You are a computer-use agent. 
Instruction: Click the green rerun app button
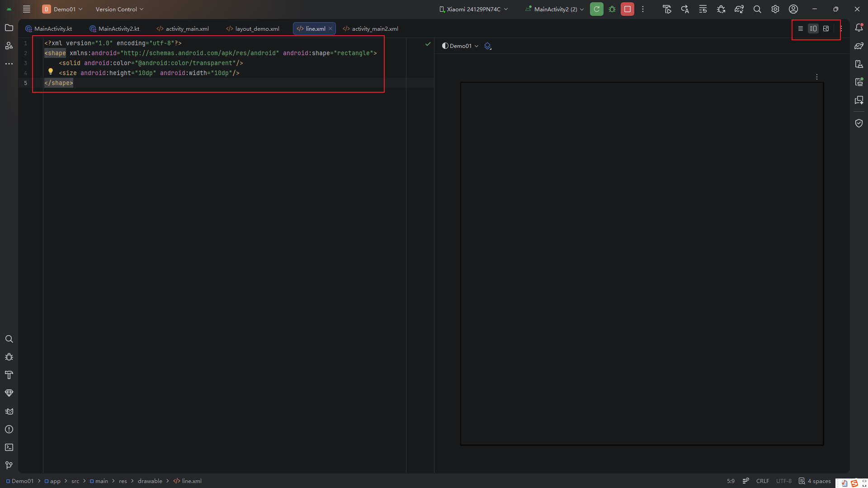point(597,9)
